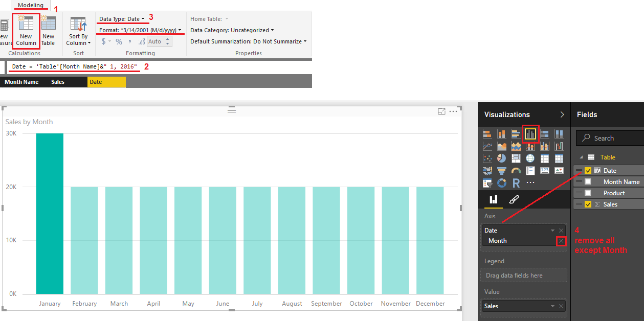Insert a scatter chart visualization
This screenshot has height=321, width=644.
pyautogui.click(x=487, y=158)
